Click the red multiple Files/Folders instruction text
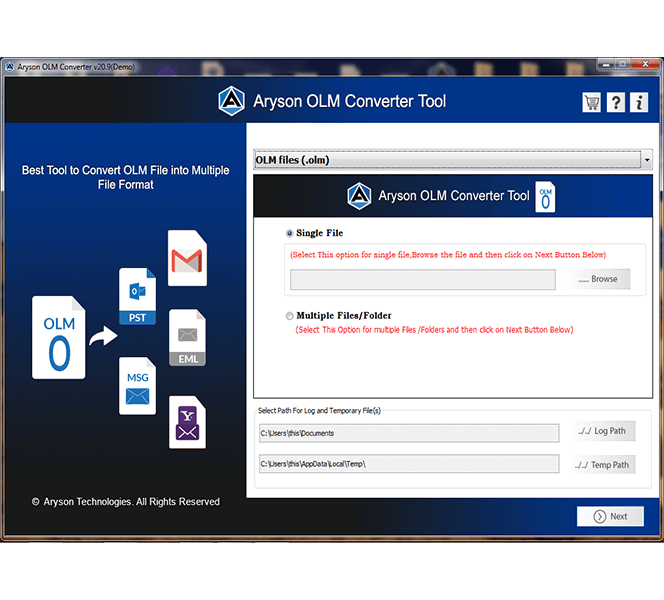The image size is (664, 600). click(x=434, y=330)
